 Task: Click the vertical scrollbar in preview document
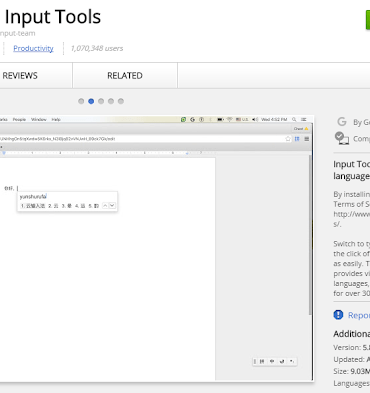click(x=311, y=235)
